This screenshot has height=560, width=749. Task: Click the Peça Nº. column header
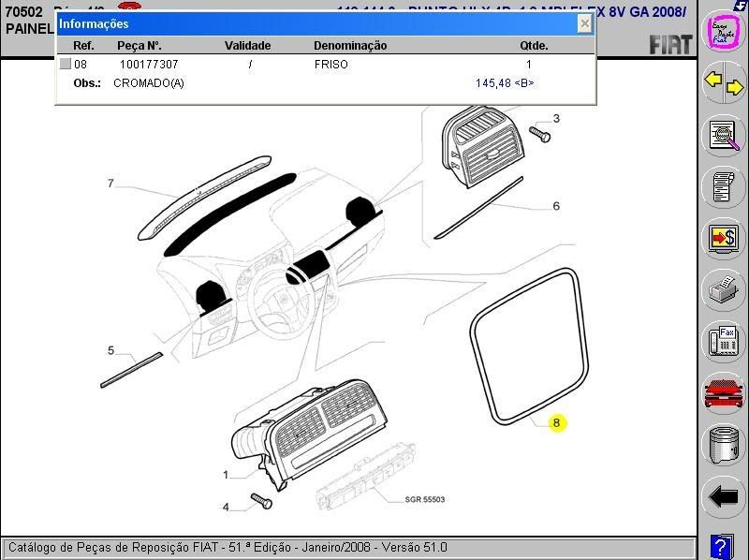(x=139, y=46)
